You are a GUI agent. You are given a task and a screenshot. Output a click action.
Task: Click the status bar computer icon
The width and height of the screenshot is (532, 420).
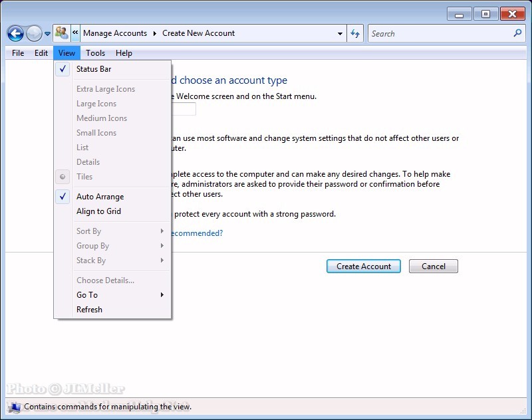15,407
